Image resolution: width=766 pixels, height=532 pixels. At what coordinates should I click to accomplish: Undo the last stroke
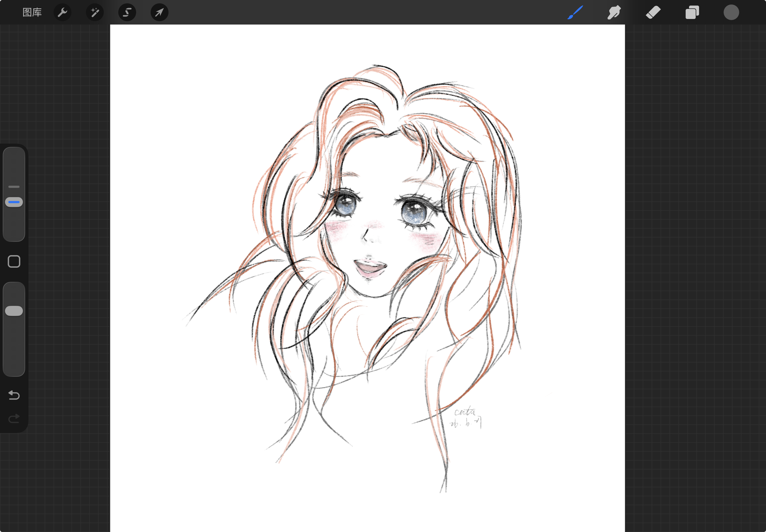[14, 395]
